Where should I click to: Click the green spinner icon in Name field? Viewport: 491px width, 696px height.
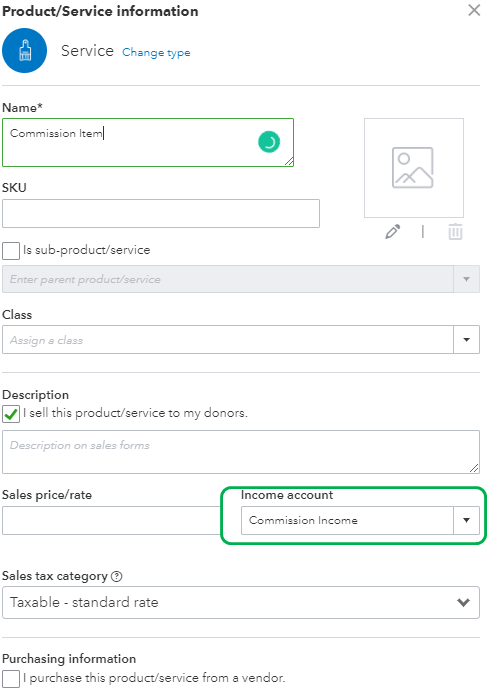(x=269, y=142)
